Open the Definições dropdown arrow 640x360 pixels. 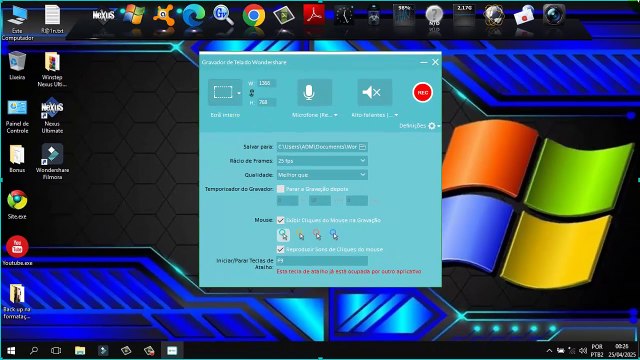(439, 127)
